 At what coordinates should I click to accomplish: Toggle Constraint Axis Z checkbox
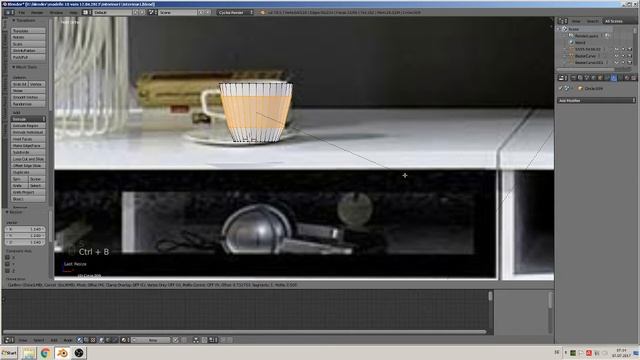[x=7, y=271]
